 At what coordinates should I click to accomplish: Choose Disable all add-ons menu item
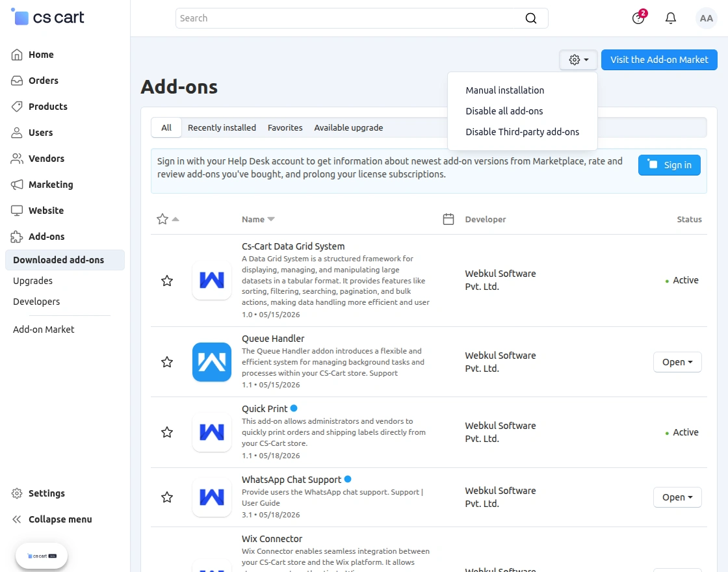[504, 111]
